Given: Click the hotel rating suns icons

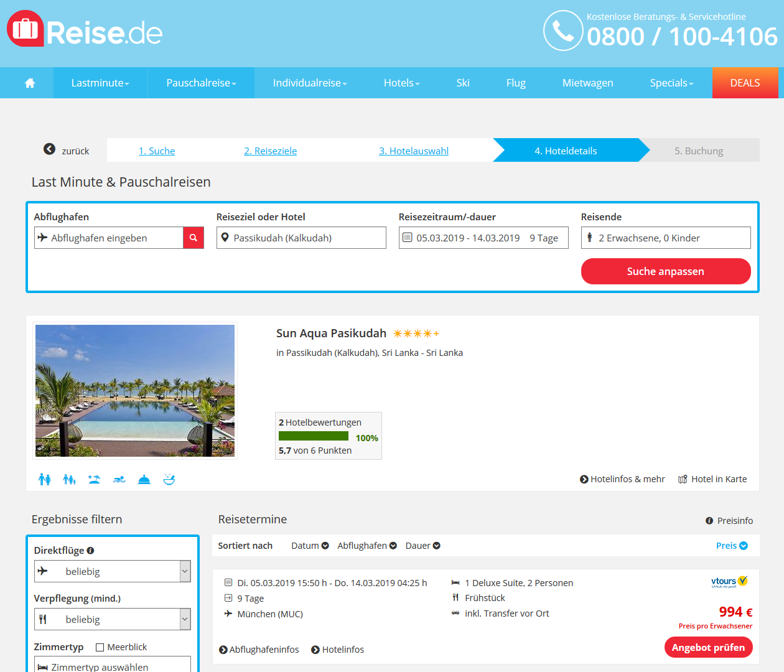Looking at the screenshot, I should tap(416, 334).
